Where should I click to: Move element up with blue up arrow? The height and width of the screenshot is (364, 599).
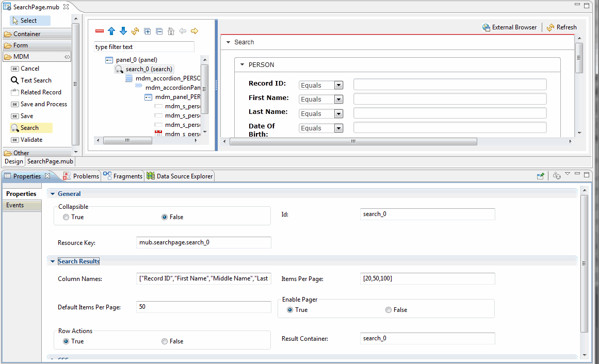click(x=111, y=31)
